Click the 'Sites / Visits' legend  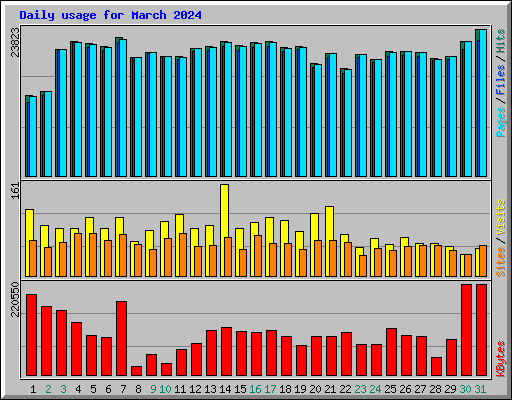tap(501, 238)
